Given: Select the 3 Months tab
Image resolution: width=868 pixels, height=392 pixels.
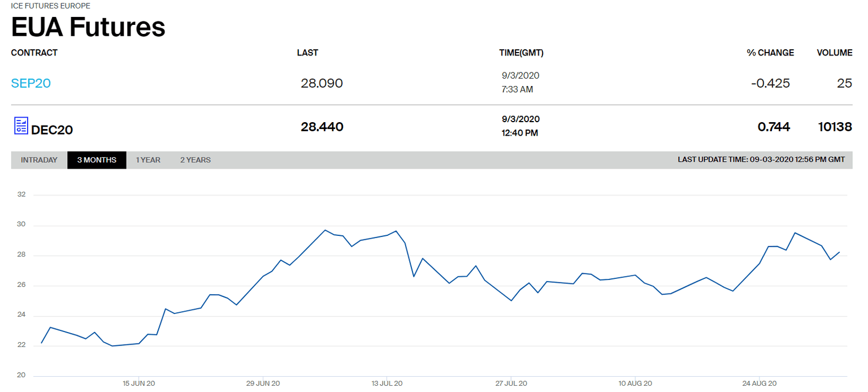Looking at the screenshot, I should 97,160.
